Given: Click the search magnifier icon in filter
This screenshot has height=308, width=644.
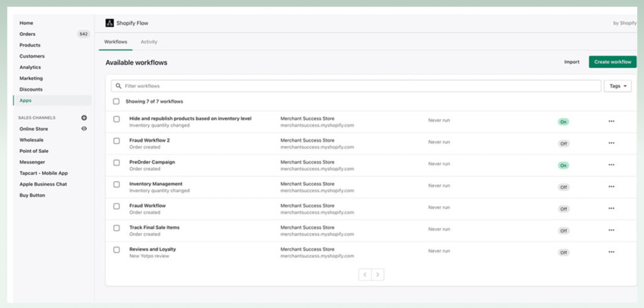Looking at the screenshot, I should (119, 86).
